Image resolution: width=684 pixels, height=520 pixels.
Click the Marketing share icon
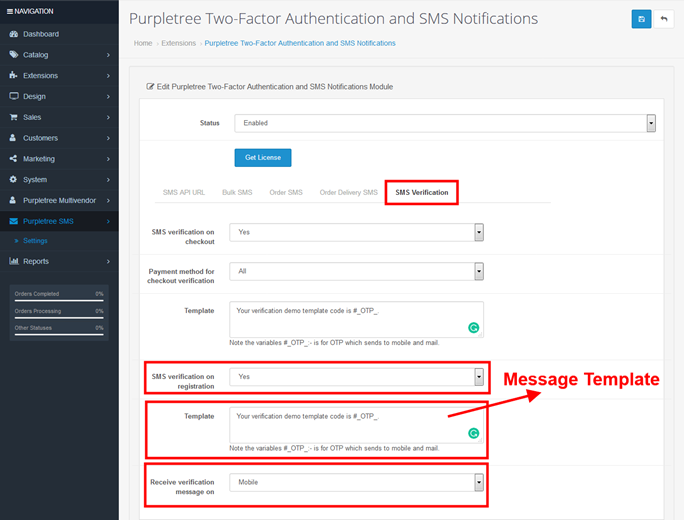pyautogui.click(x=14, y=158)
